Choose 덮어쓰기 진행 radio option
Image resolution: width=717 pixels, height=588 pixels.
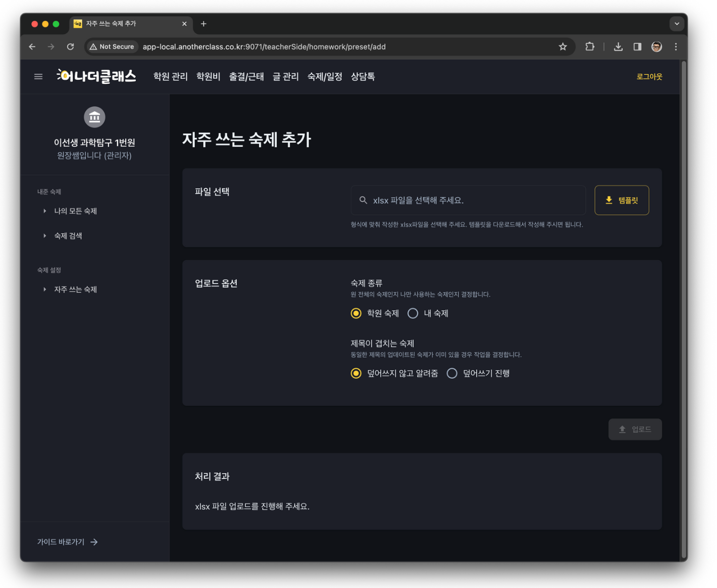(452, 373)
